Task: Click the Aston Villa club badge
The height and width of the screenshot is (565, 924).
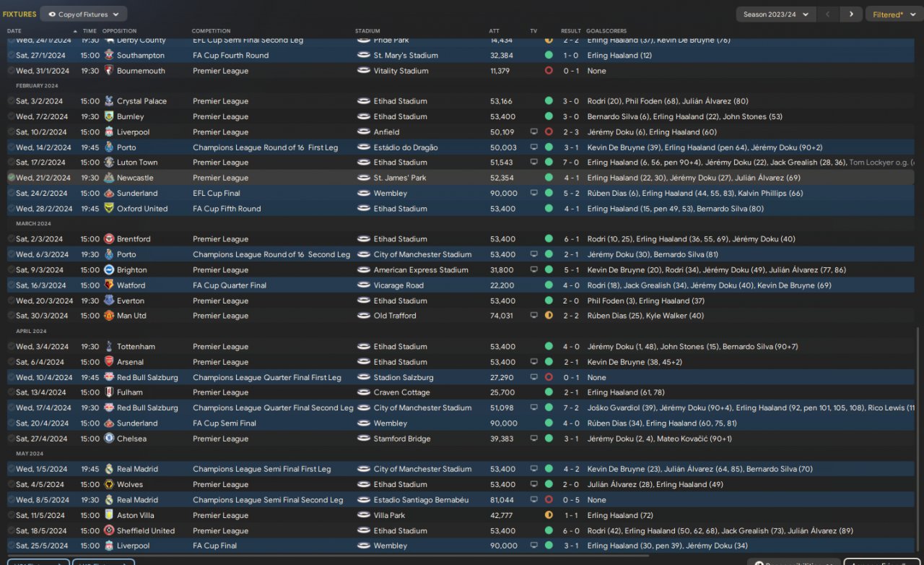Action: click(109, 515)
